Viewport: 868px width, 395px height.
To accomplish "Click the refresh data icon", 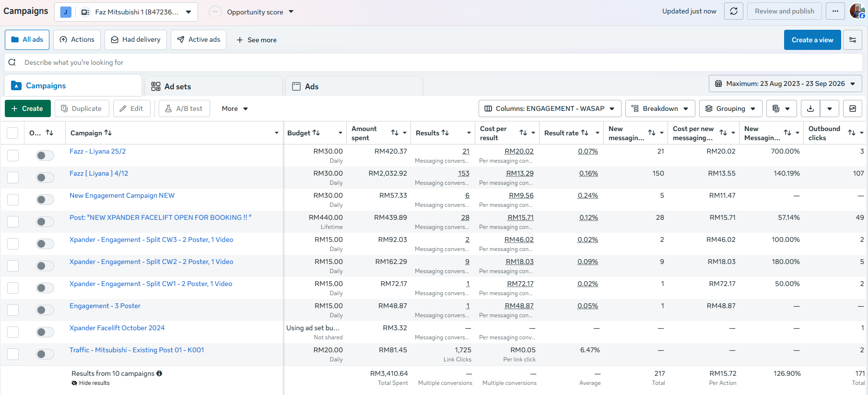I will [x=734, y=11].
